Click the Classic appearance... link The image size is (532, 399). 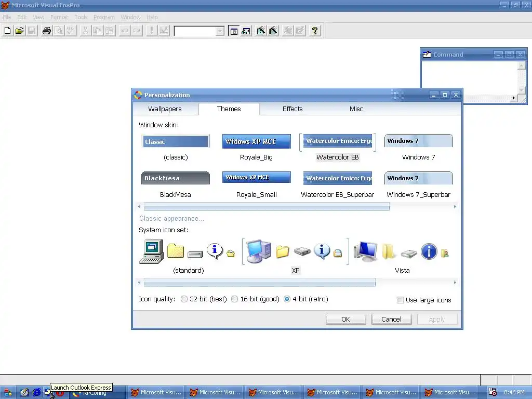coord(171,219)
